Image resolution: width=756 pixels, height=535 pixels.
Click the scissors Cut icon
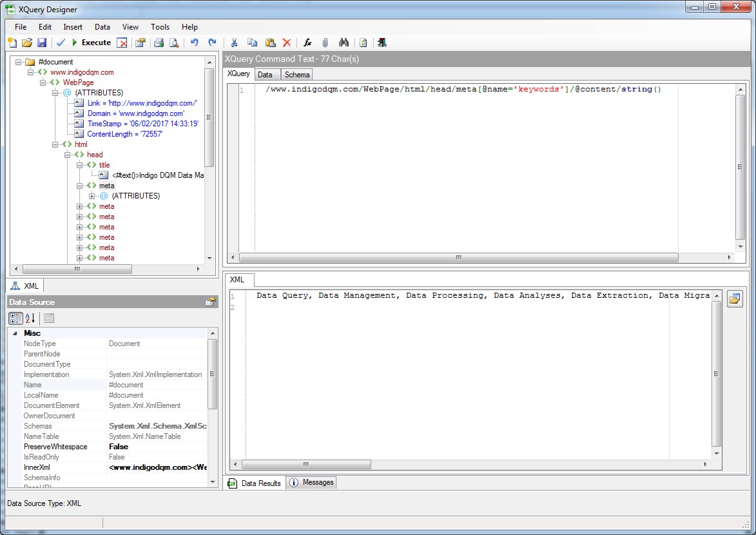(x=235, y=43)
